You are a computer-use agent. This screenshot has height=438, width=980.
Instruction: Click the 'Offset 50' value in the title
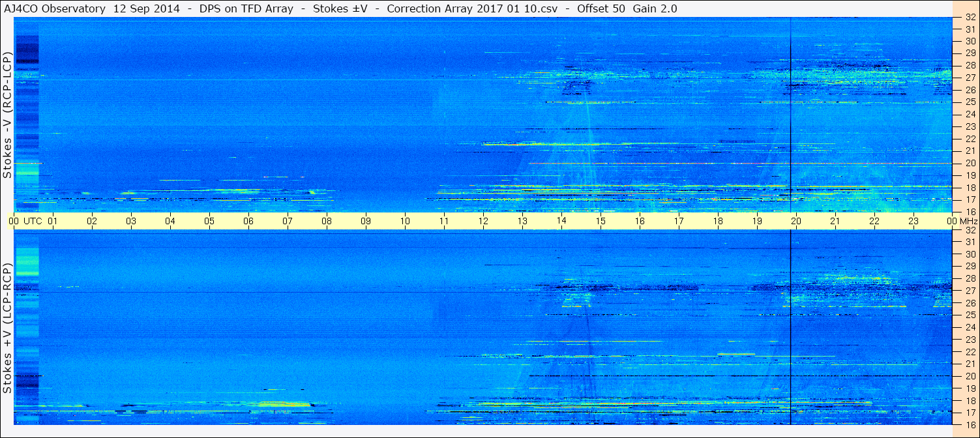(601, 8)
